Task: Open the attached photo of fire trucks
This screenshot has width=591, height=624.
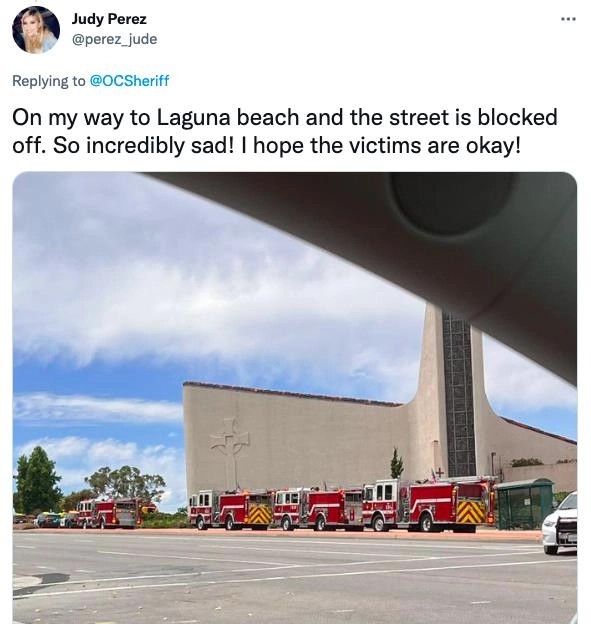Action: click(295, 398)
